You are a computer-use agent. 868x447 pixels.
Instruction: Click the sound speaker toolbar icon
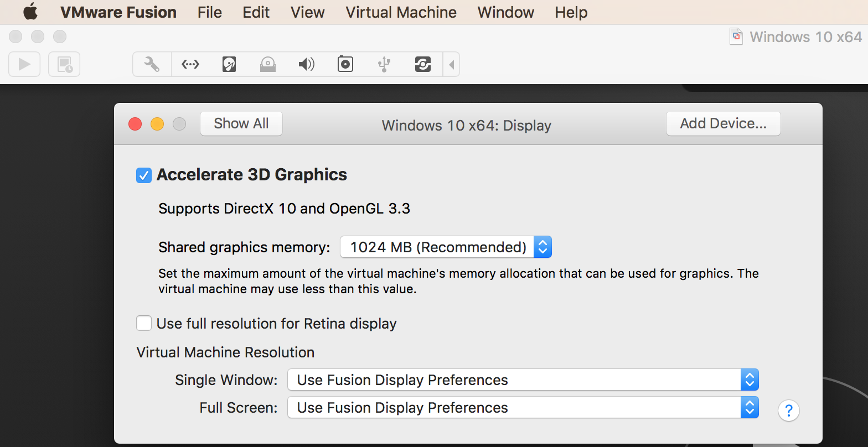pyautogui.click(x=307, y=64)
